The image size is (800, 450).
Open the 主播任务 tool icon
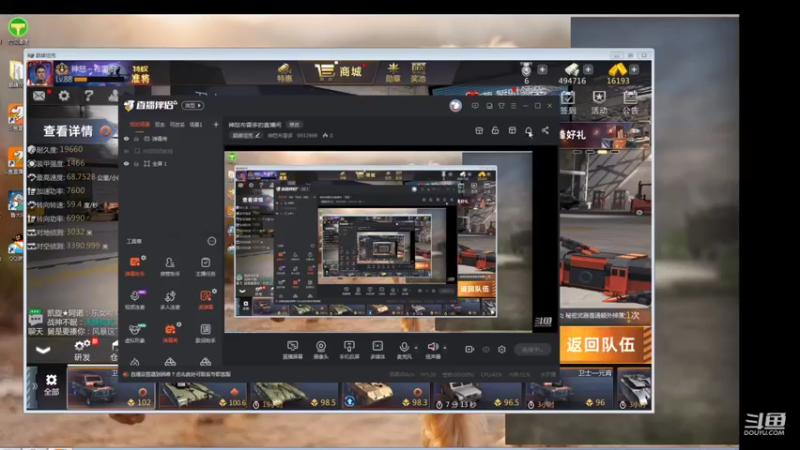205,266
